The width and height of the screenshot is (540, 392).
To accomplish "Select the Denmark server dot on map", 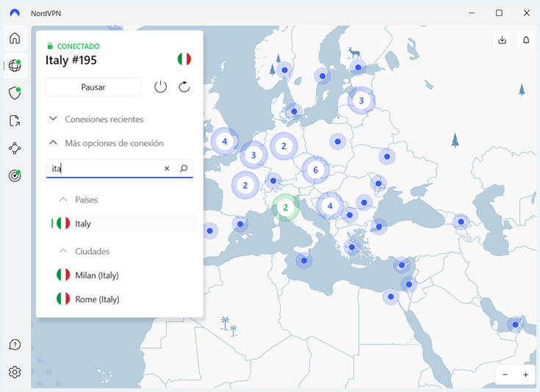I will tap(294, 112).
